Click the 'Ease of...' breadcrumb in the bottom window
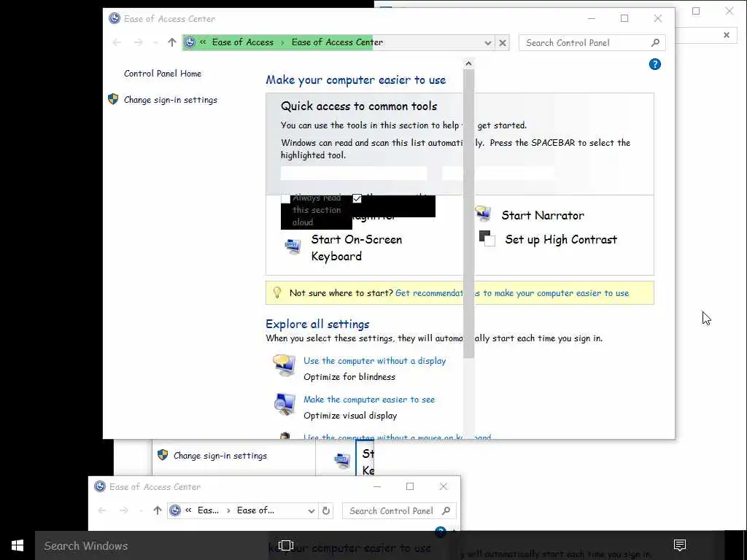The image size is (747, 560). [x=255, y=510]
